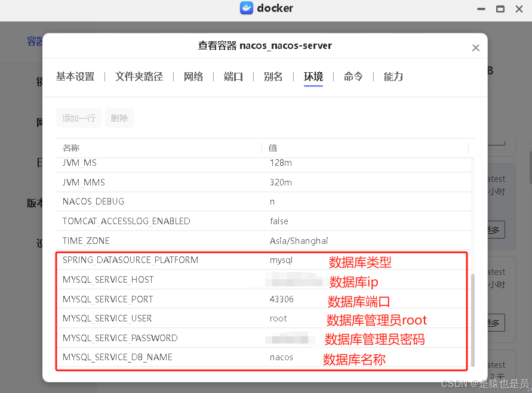
Task: Select the SPRING_DATASOURCE_PLATFORM variable name
Action: (130, 260)
